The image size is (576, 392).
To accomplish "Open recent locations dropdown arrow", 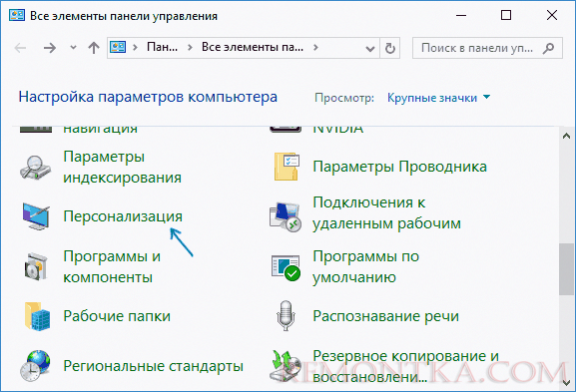I will 74,47.
